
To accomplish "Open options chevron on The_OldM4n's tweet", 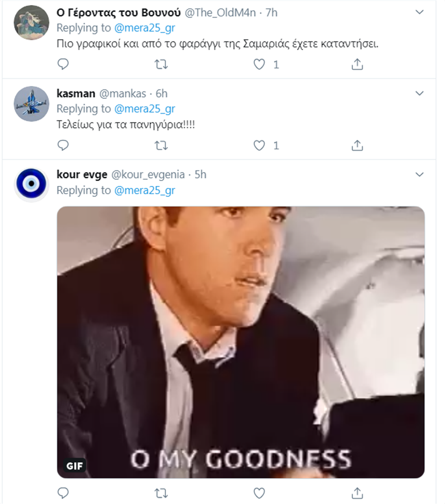I will 419,12.
